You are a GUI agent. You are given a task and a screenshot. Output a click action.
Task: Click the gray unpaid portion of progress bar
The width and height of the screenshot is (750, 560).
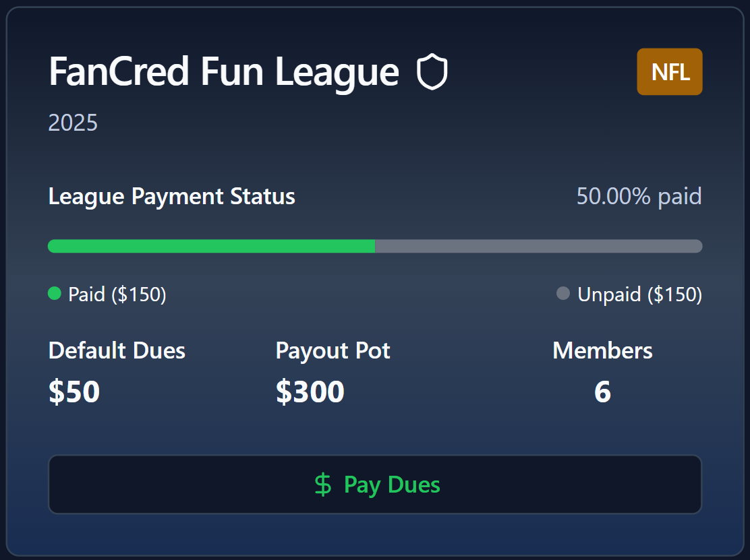coord(539,246)
